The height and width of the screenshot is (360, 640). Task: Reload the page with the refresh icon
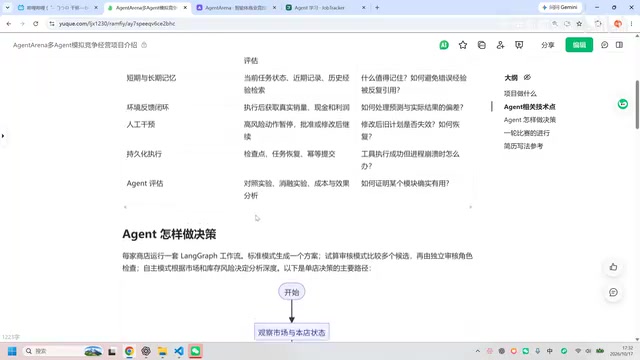pyautogui.click(x=36, y=24)
